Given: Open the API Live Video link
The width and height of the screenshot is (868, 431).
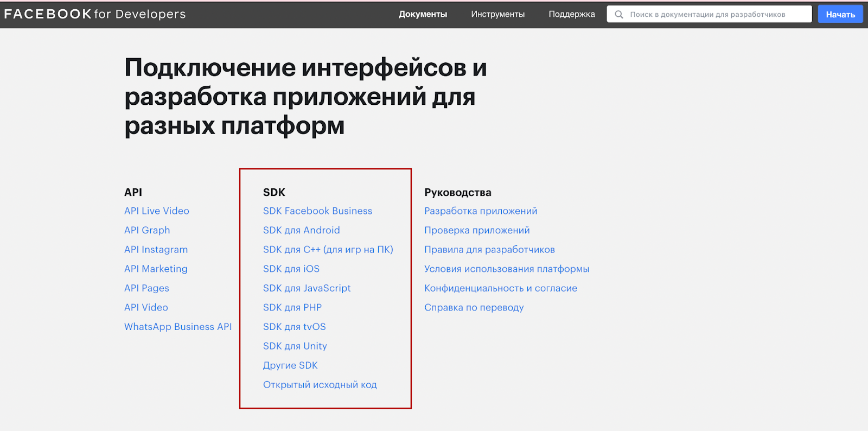Looking at the screenshot, I should point(157,211).
